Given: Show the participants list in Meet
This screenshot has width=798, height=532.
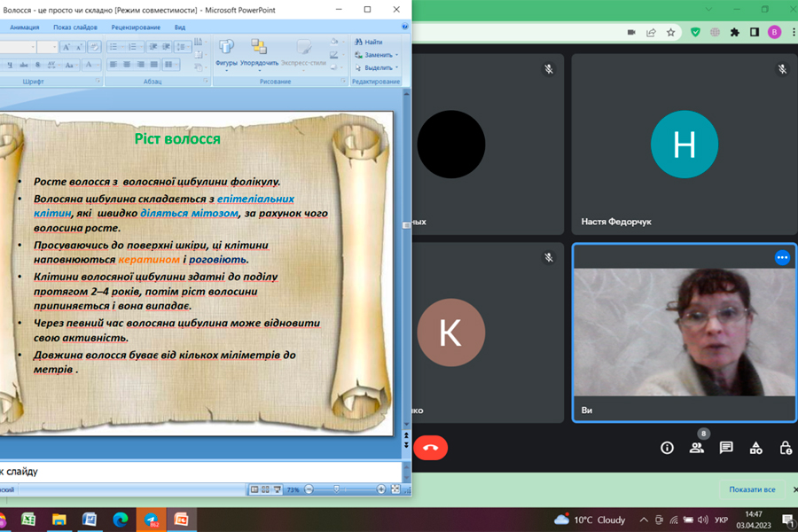Looking at the screenshot, I should click(x=697, y=448).
